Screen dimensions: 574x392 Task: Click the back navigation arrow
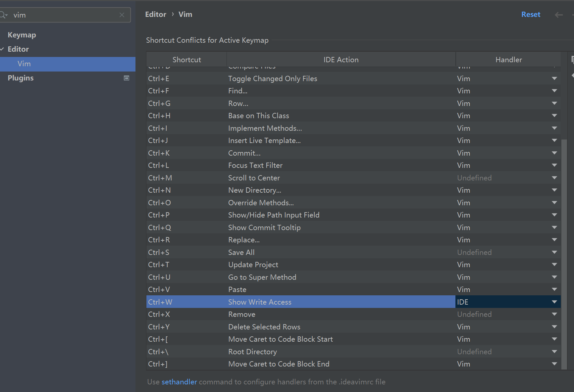point(558,15)
